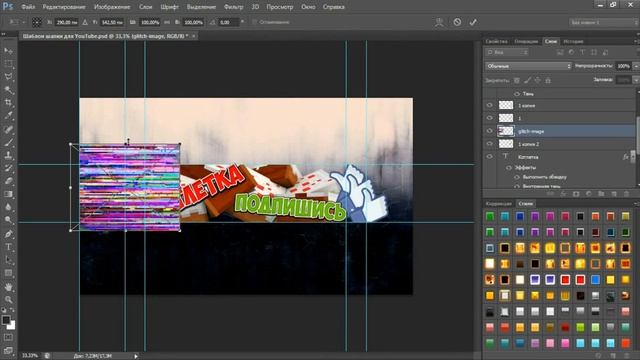This screenshot has height=360, width=640.
Task: Select the Pen tool
Action: click(8, 234)
